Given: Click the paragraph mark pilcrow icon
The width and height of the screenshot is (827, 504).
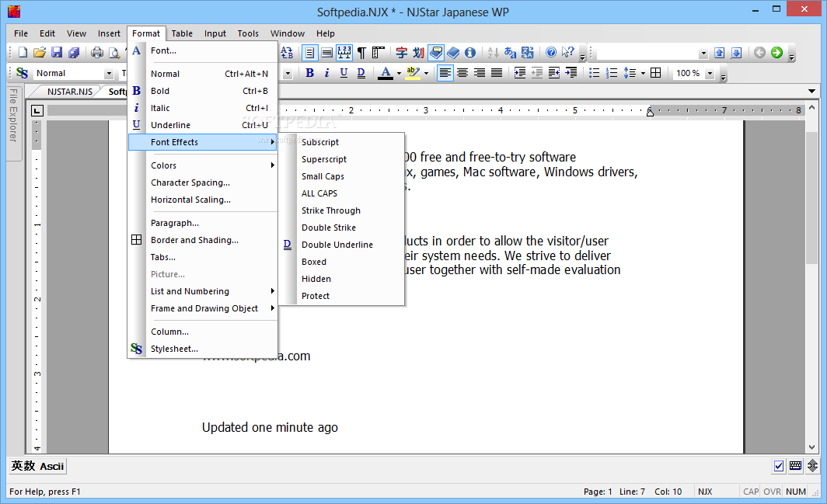Looking at the screenshot, I should coord(361,52).
